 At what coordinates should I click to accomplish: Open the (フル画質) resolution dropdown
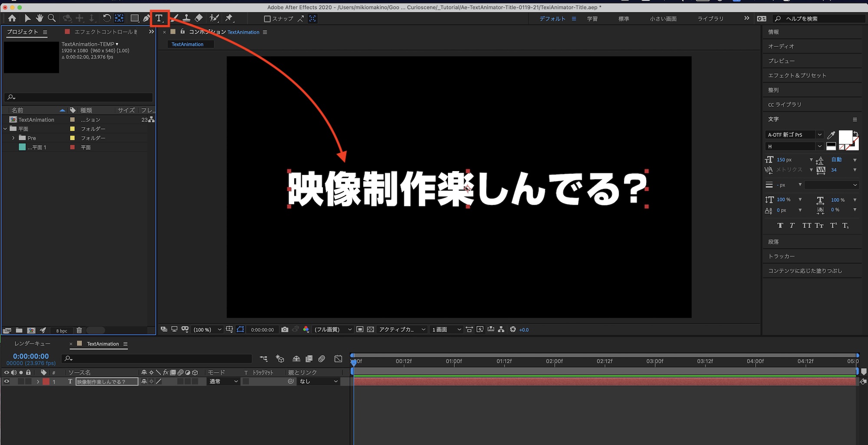(333, 330)
